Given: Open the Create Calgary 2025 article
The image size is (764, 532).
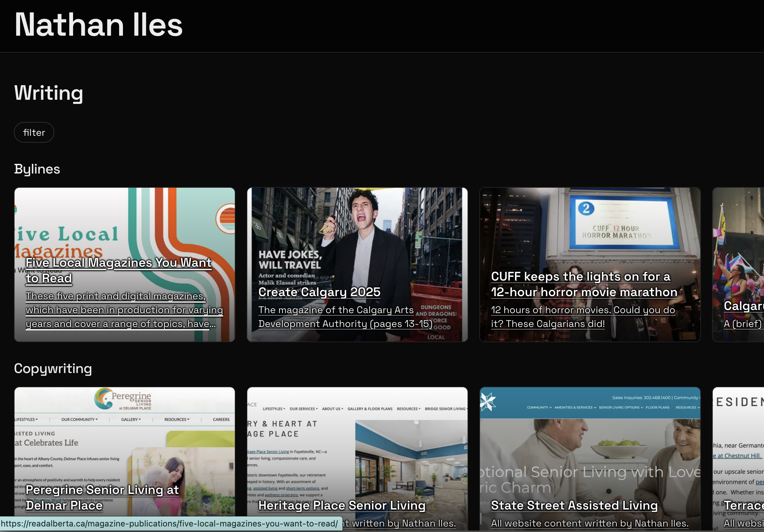Looking at the screenshot, I should pos(319,292).
